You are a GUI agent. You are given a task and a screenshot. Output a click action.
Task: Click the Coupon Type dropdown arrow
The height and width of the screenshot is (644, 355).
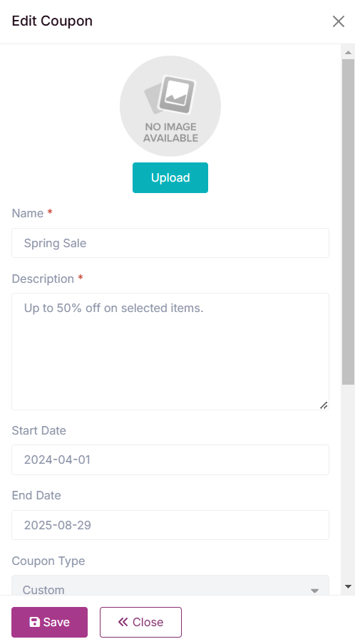[315, 591]
